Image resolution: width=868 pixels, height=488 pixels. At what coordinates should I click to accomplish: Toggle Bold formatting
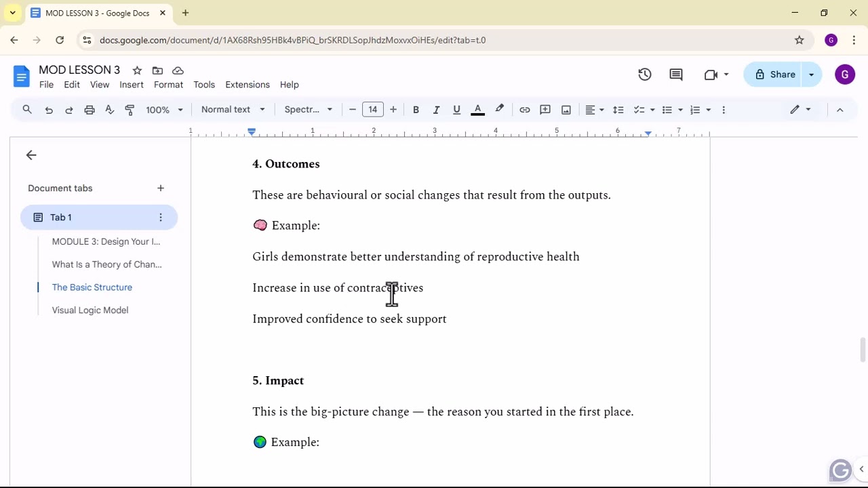pos(416,110)
